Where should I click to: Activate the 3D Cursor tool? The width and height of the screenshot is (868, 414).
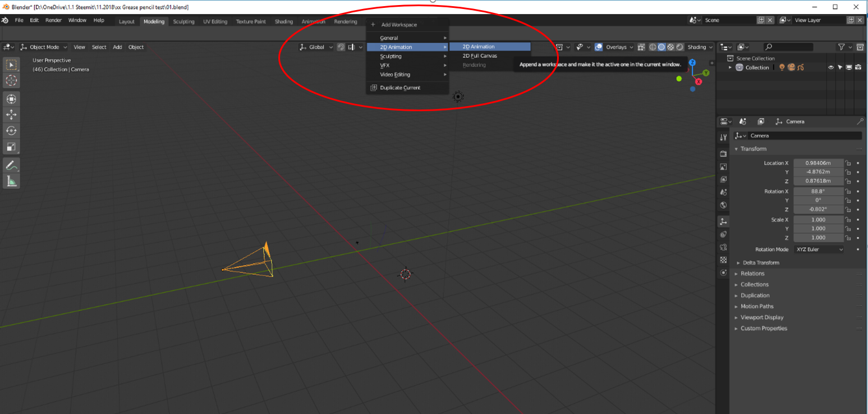coord(11,80)
